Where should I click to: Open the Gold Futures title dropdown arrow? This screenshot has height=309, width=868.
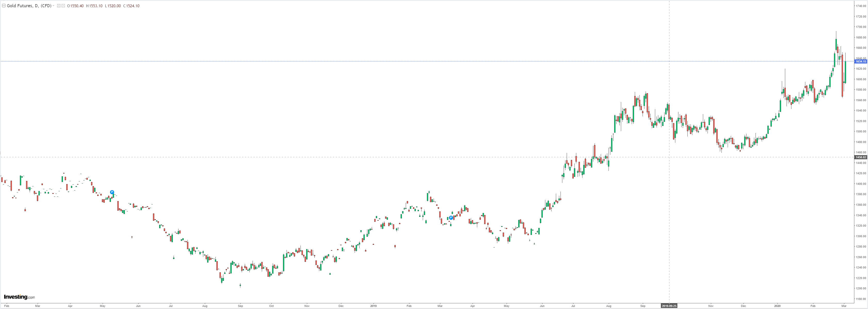53,6
